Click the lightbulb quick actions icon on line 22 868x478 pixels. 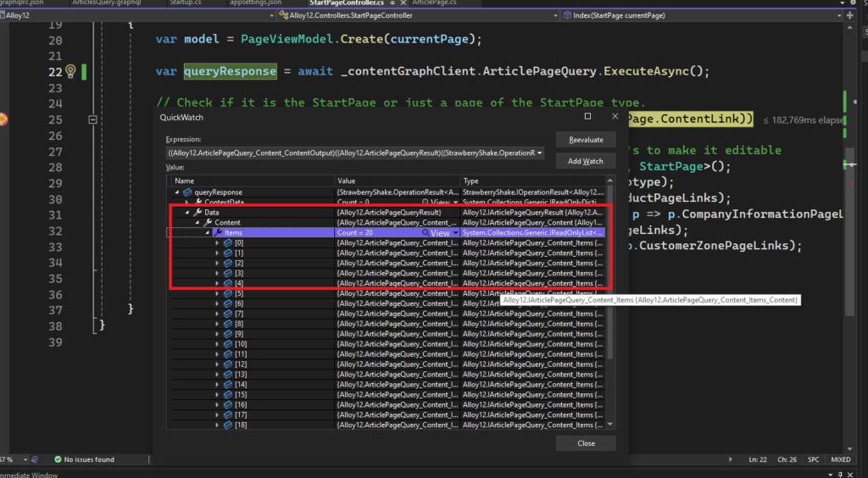coord(70,71)
